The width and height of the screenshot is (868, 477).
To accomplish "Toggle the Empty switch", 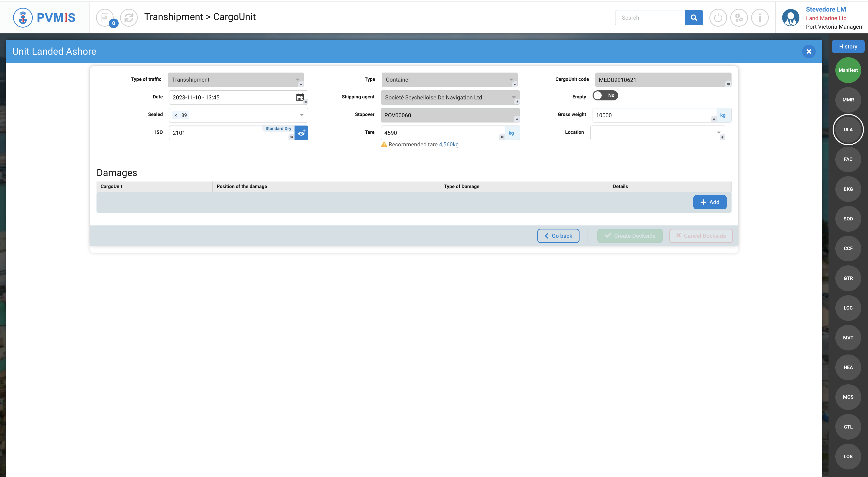I will click(605, 96).
